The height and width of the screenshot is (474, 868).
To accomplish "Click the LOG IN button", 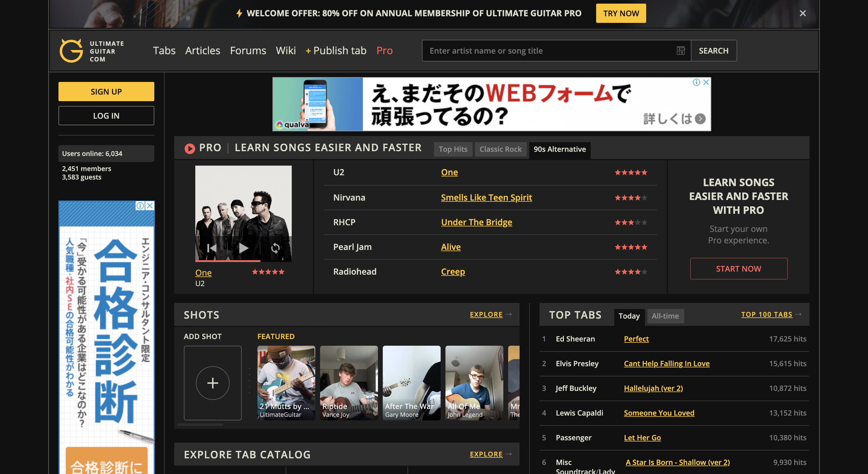I will coord(106,115).
